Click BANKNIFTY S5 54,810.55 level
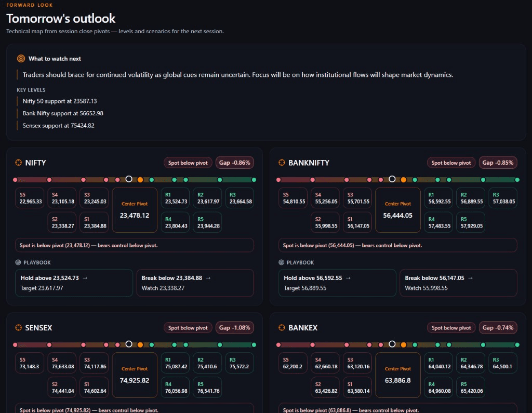 click(293, 198)
